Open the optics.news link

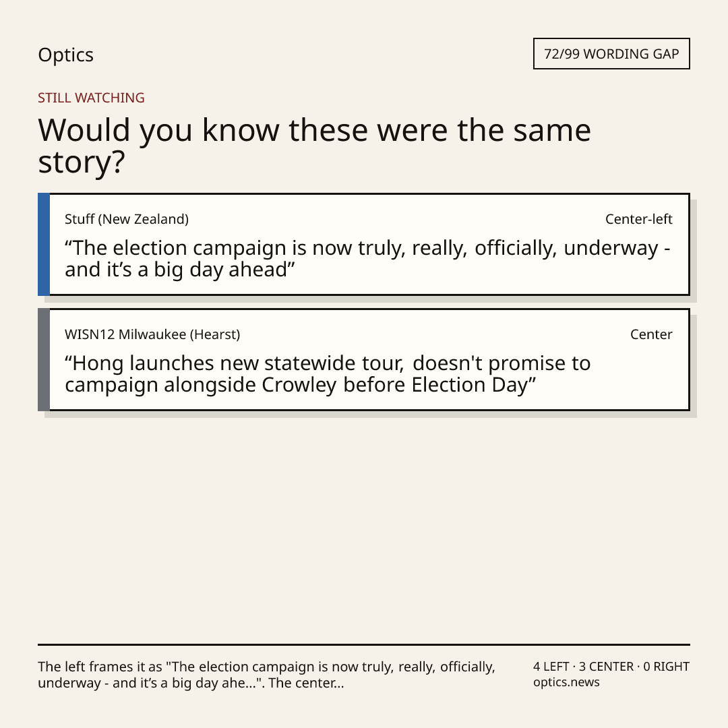tap(566, 682)
